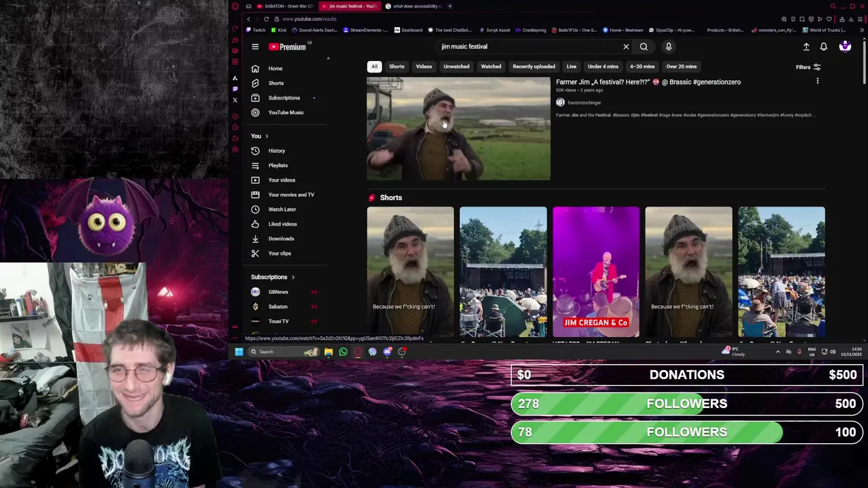Open the taskbar clock and date

(850, 352)
